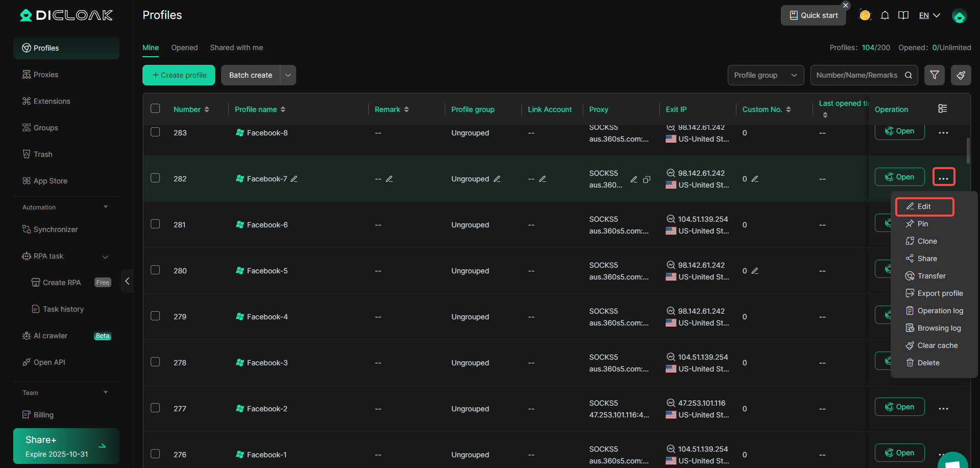Open the column display settings icon
Screen dimensions: 980x468
click(942, 108)
